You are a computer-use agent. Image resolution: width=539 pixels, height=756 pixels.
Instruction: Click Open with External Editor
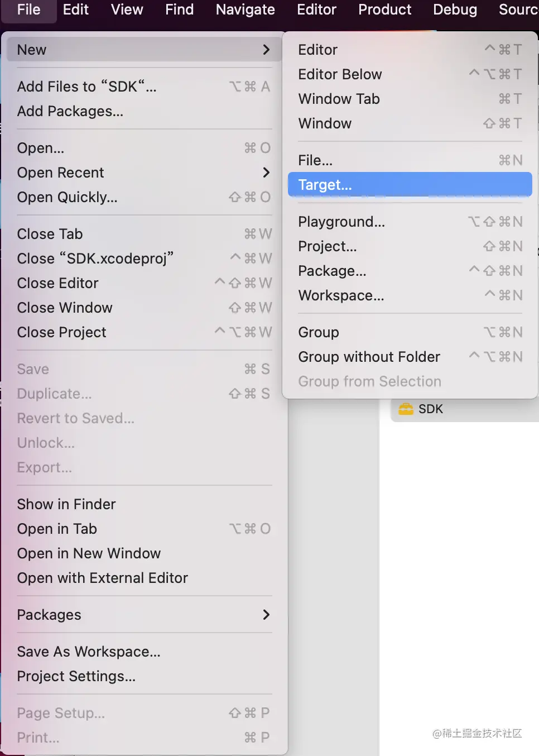tap(102, 578)
